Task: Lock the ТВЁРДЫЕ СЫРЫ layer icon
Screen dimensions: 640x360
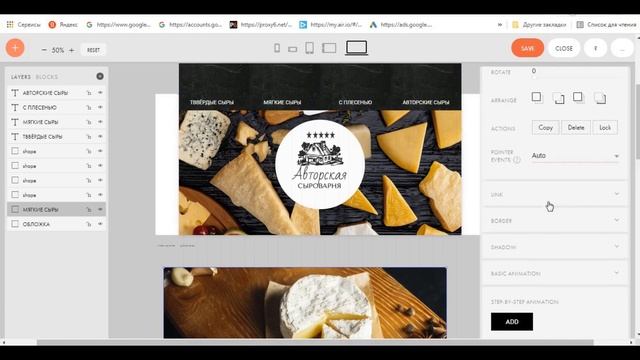Action: (89, 137)
